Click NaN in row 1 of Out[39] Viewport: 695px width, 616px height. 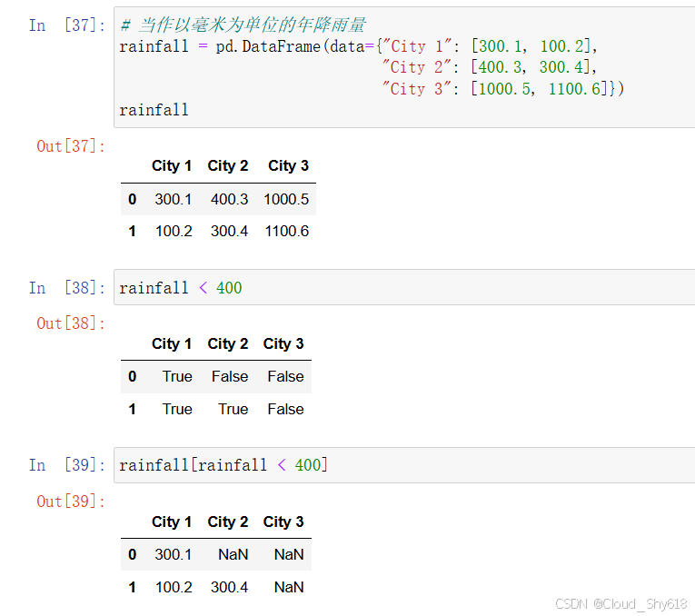coord(289,587)
